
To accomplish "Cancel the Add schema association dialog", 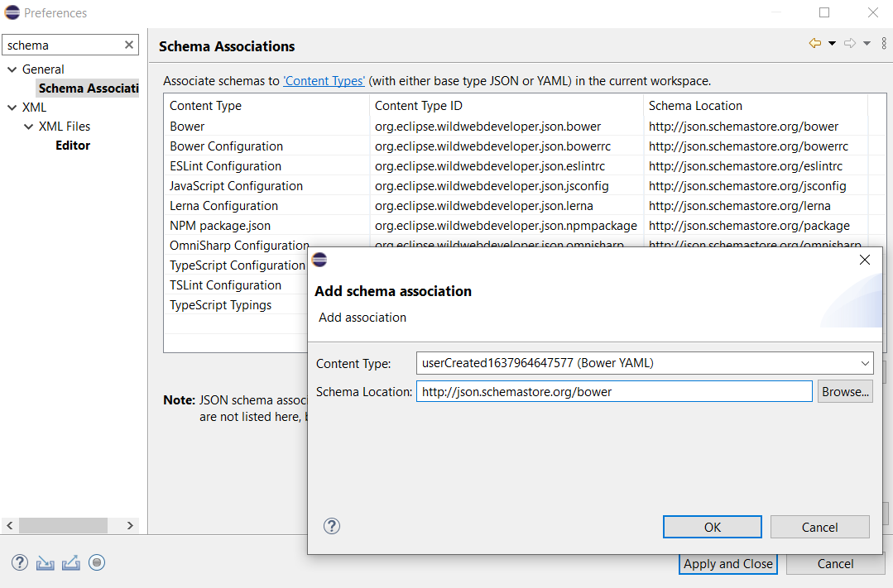I will tap(819, 527).
